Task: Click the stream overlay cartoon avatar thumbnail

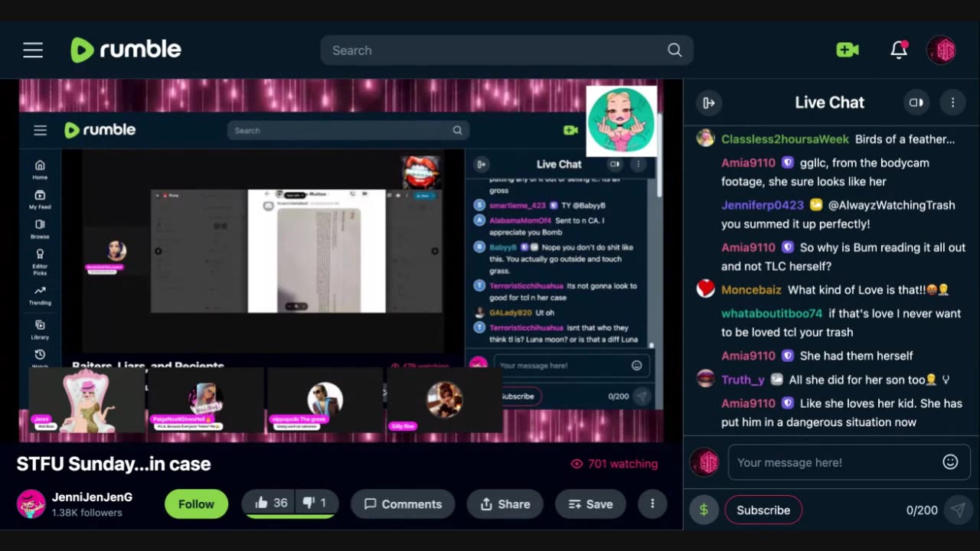Action: [621, 121]
